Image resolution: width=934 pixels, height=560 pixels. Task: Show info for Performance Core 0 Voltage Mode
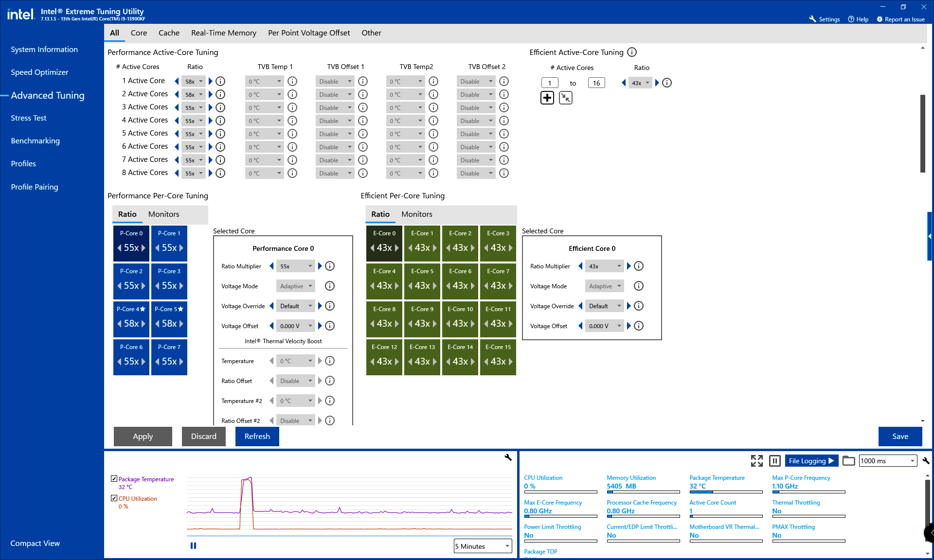330,286
